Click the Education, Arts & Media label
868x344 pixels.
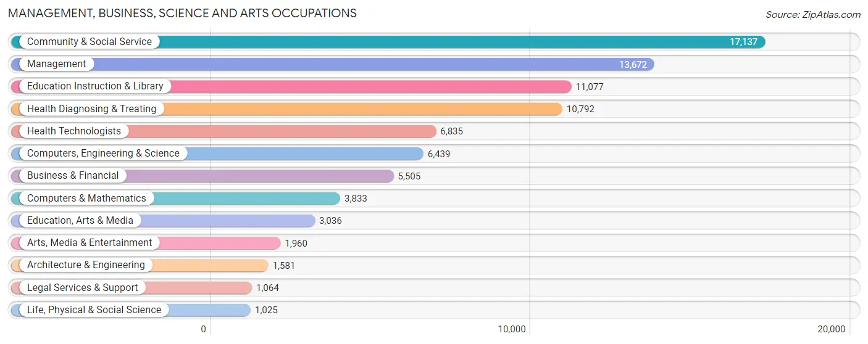(80, 220)
